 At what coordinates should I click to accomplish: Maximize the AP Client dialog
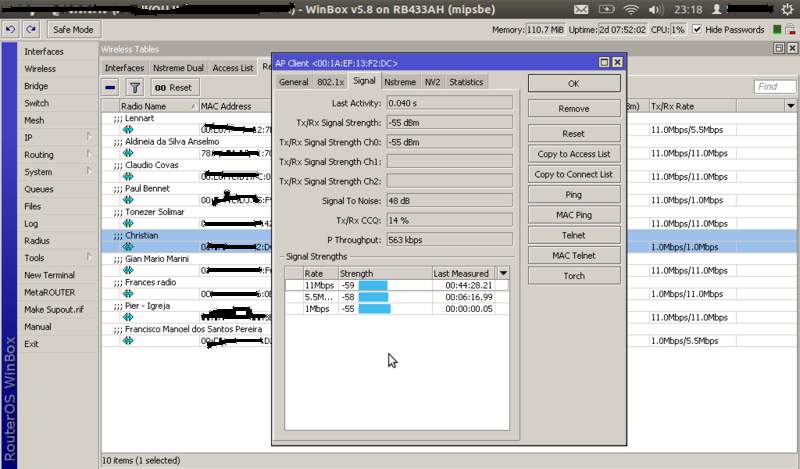click(604, 62)
